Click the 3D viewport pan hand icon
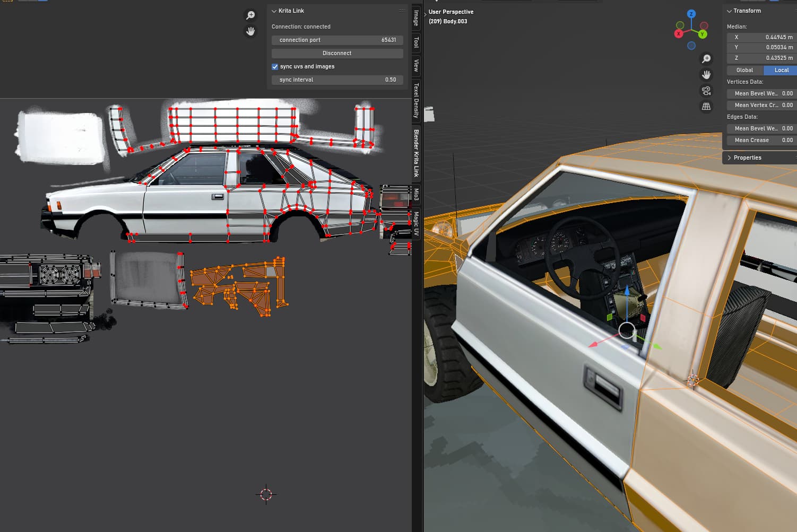This screenshot has width=797, height=532. pyautogui.click(x=706, y=74)
